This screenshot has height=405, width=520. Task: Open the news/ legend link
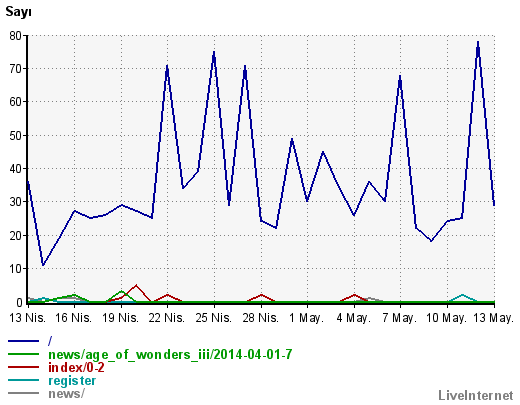click(66, 394)
